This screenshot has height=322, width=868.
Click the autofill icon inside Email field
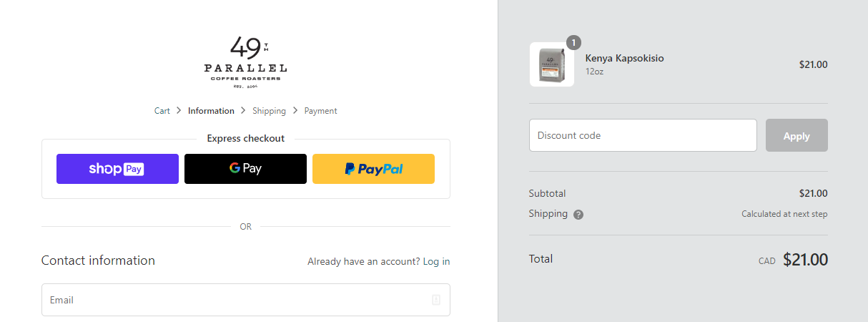pyautogui.click(x=436, y=300)
